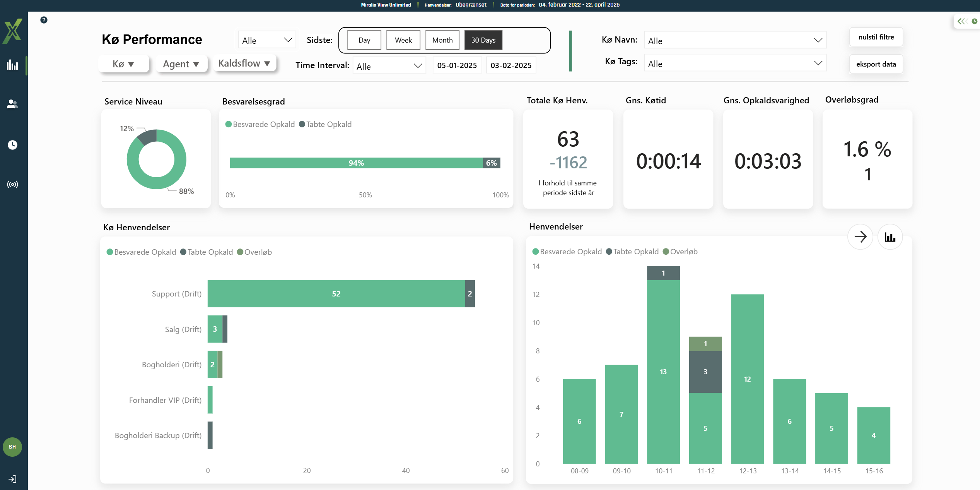Screen dimensions: 980x490
Task: Open the Kaldsflow tab menu
Action: click(244, 63)
